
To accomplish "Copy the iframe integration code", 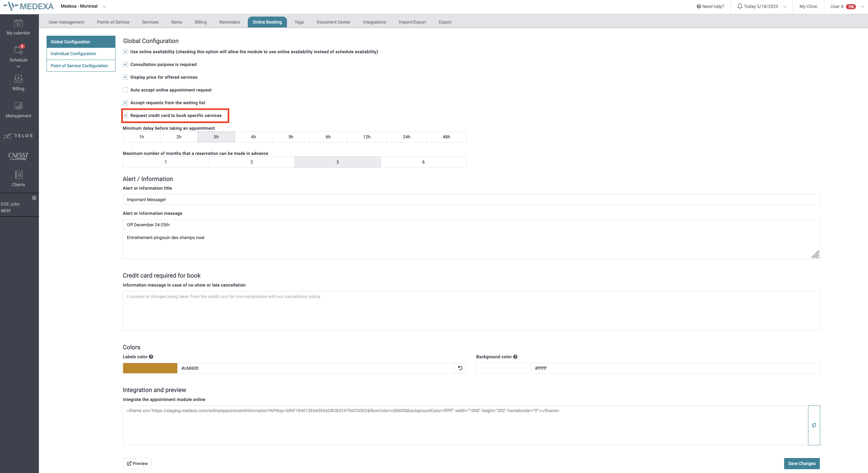I will [x=814, y=425].
